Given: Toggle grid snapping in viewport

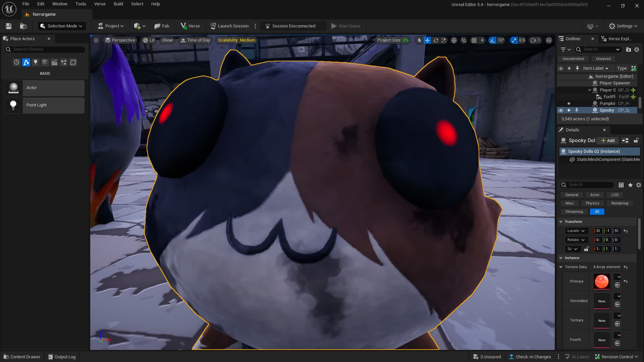Looking at the screenshot, I should click(x=474, y=40).
